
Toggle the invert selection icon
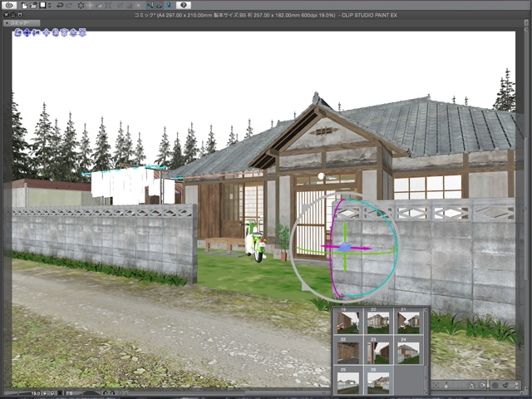coord(130,6)
